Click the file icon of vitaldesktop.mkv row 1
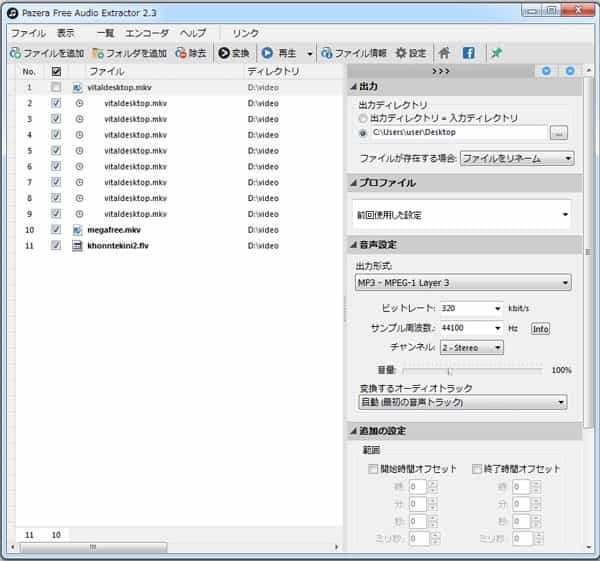The image size is (600, 561). (77, 88)
